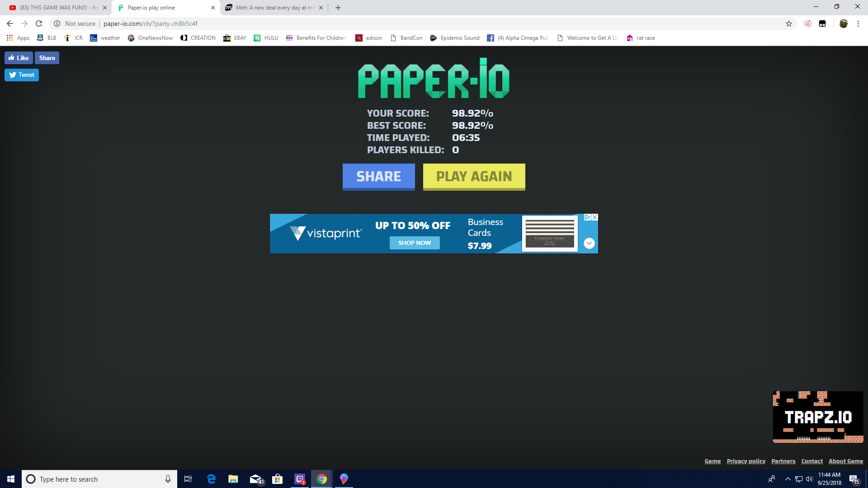Switch to the Meh new deal tab
868x488 pixels.
pyautogui.click(x=271, y=8)
